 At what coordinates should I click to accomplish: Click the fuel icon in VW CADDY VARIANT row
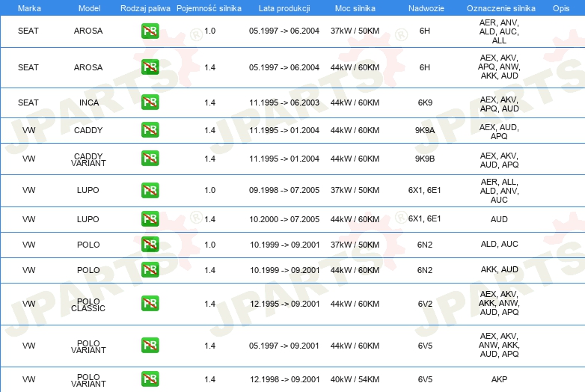[x=150, y=159]
